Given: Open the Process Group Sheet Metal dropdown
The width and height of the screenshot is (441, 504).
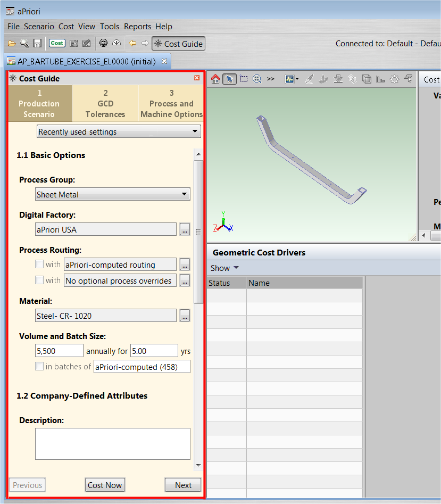Looking at the screenshot, I should point(112,194).
